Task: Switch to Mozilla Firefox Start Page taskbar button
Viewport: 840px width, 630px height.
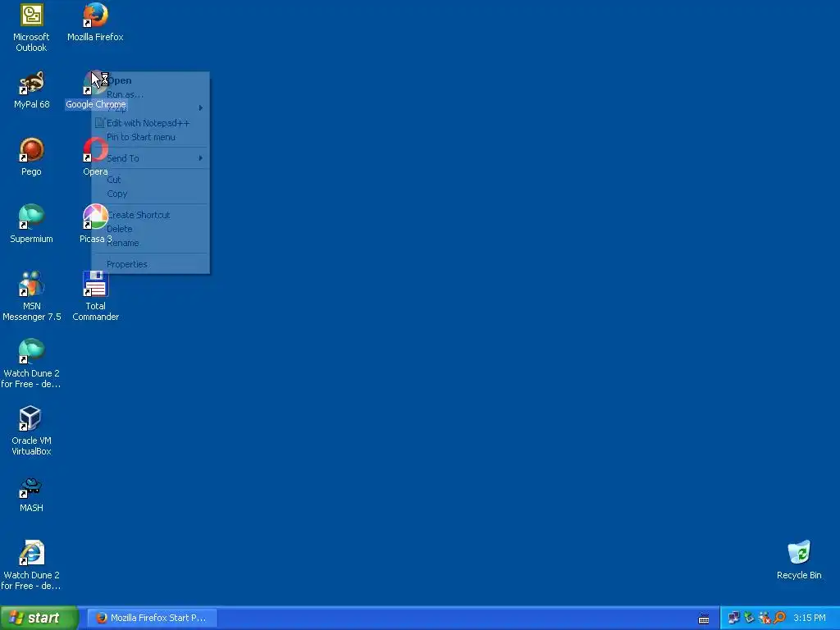Action: [152, 618]
